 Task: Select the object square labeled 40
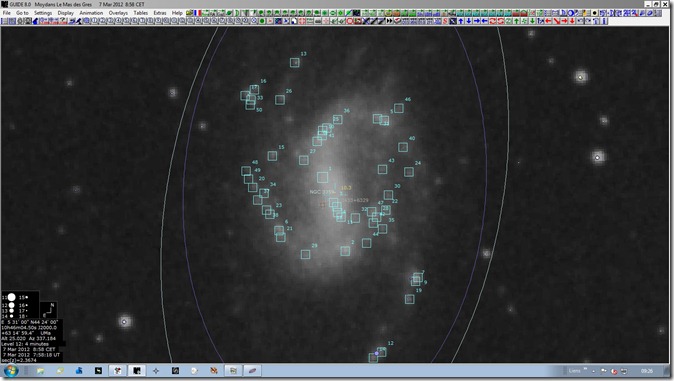click(x=403, y=147)
